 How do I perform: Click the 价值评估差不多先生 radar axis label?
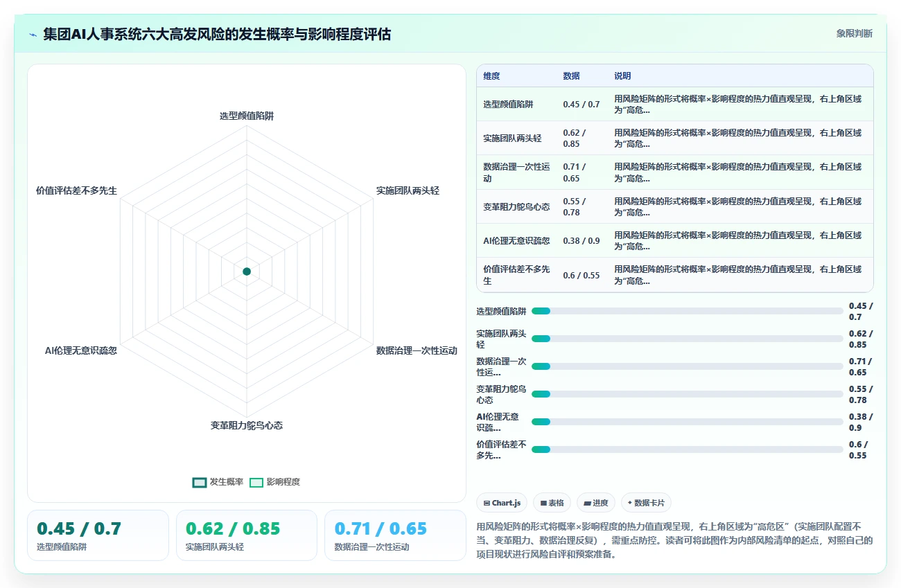pos(76,190)
